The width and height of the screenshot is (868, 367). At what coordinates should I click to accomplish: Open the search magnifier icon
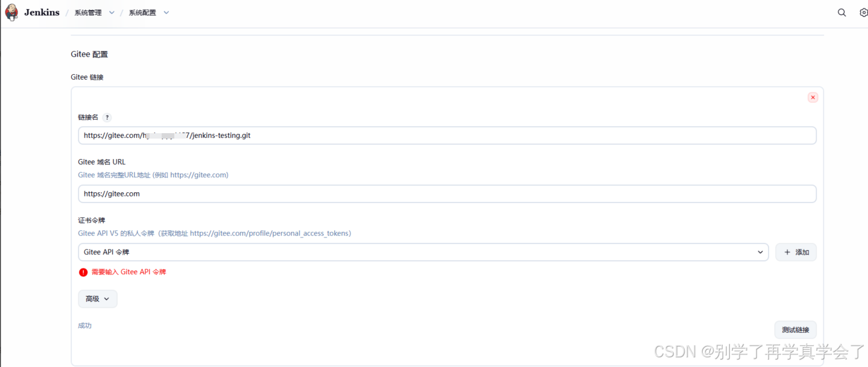[842, 13]
